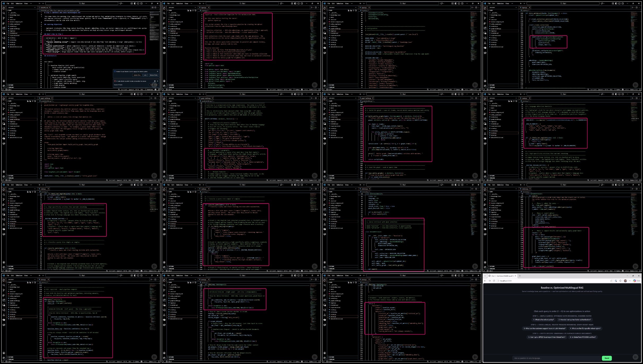Go forward using arrow in README.md window
The height and width of the screenshot is (364, 643).
point(43,3)
